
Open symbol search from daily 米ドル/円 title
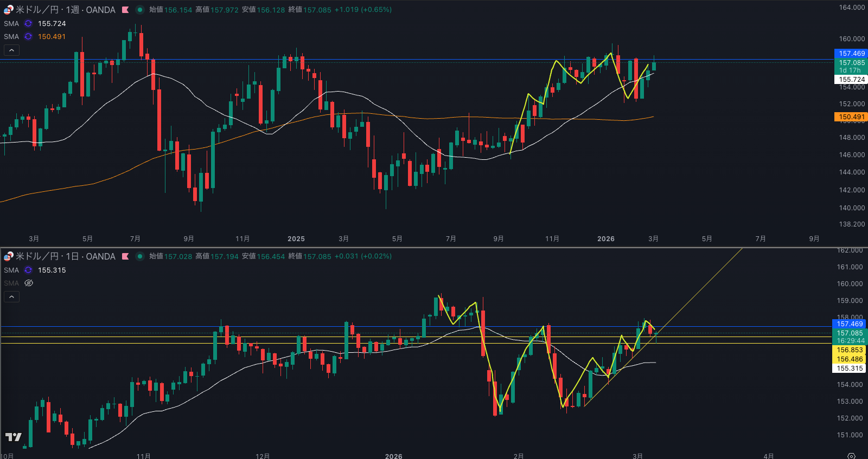point(65,256)
